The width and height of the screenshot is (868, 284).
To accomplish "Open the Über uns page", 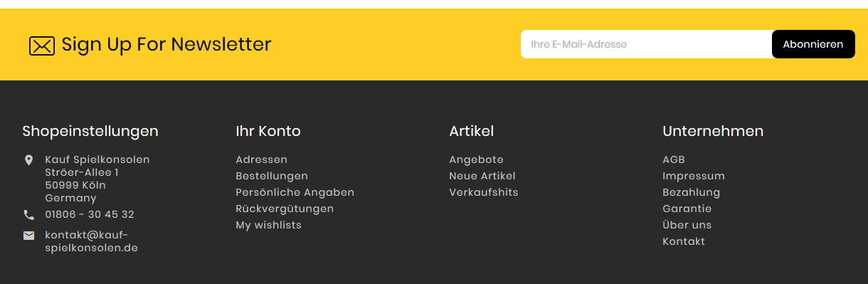I will tap(687, 225).
